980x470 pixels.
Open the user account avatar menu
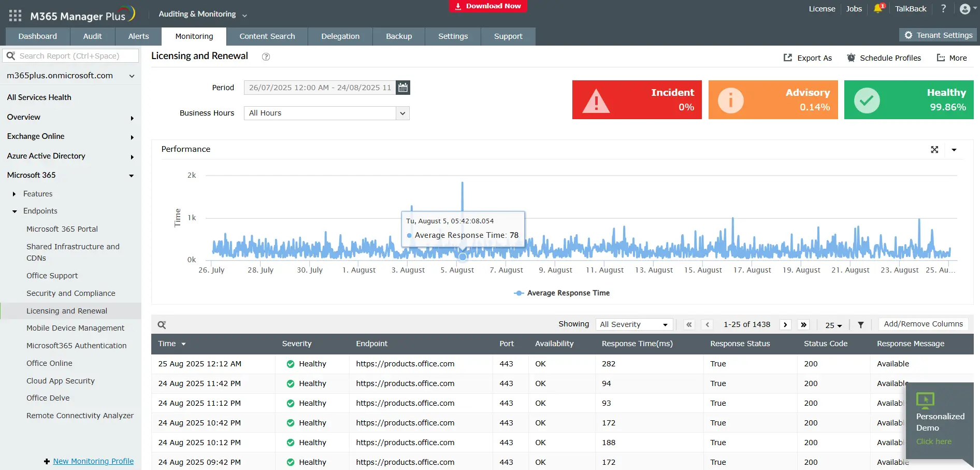point(965,9)
